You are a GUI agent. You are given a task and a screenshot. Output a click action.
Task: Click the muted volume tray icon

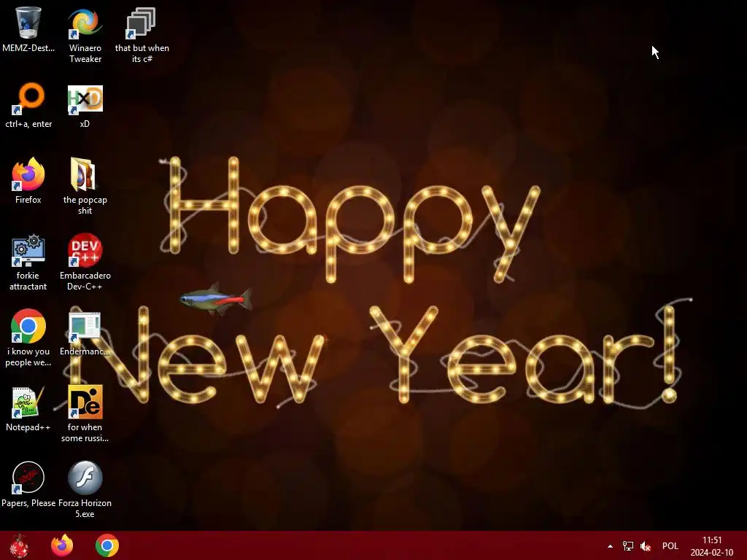646,546
